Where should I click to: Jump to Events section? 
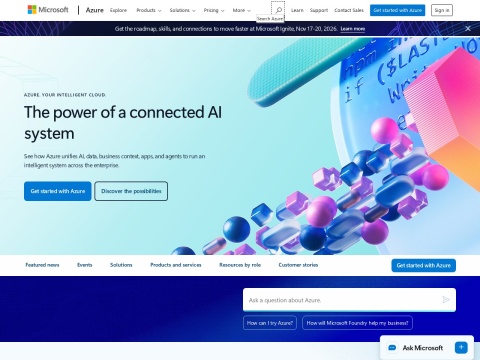[x=85, y=265]
